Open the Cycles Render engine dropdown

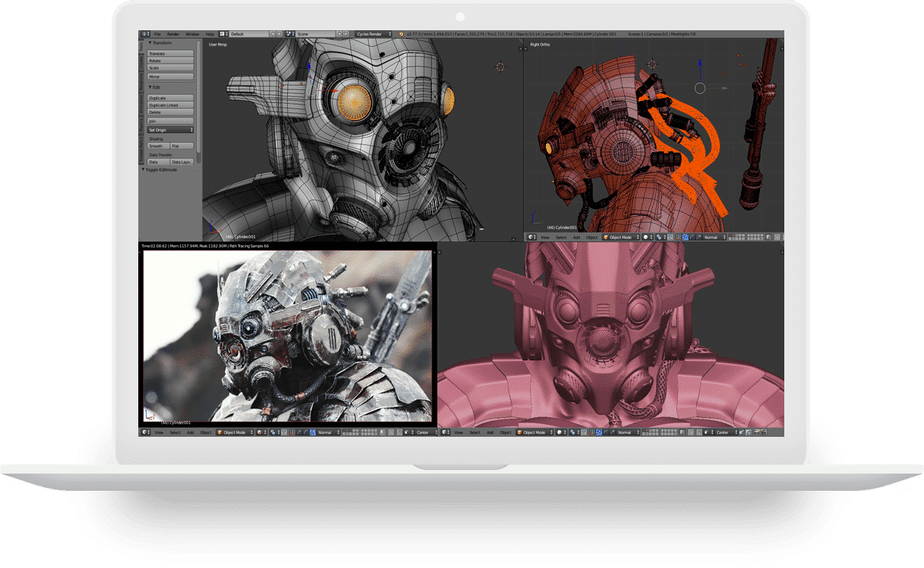click(x=374, y=34)
